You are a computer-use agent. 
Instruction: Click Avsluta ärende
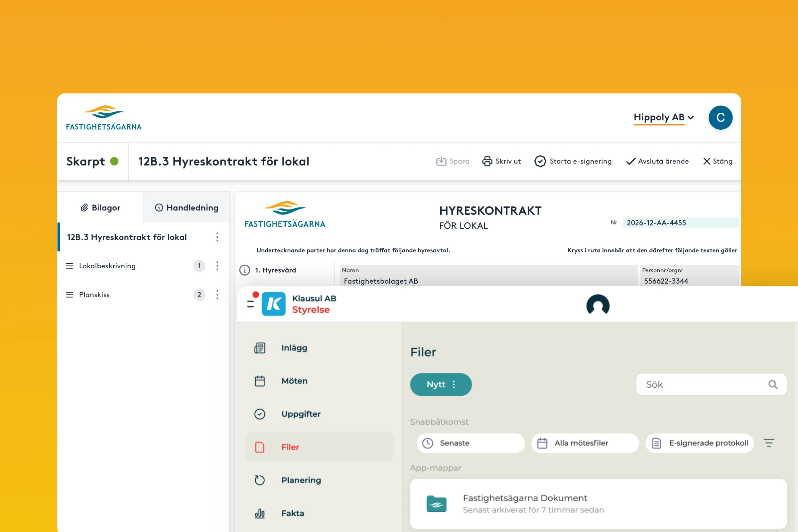pos(657,161)
